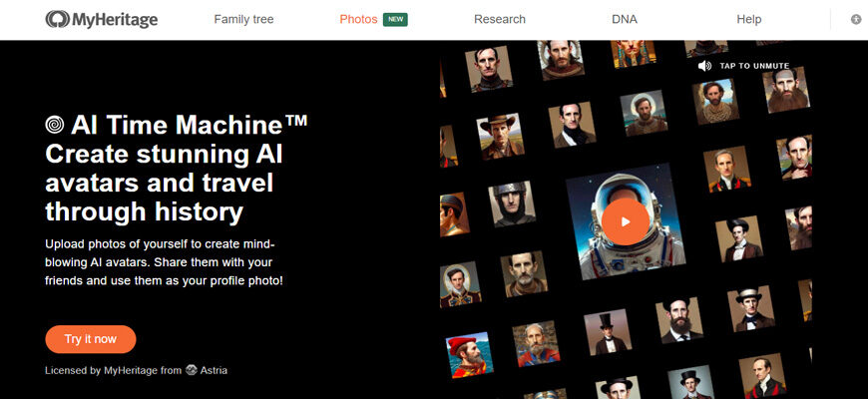This screenshot has height=399, width=868.
Task: Click the 'Upload photos of yourself' description text
Action: [164, 262]
